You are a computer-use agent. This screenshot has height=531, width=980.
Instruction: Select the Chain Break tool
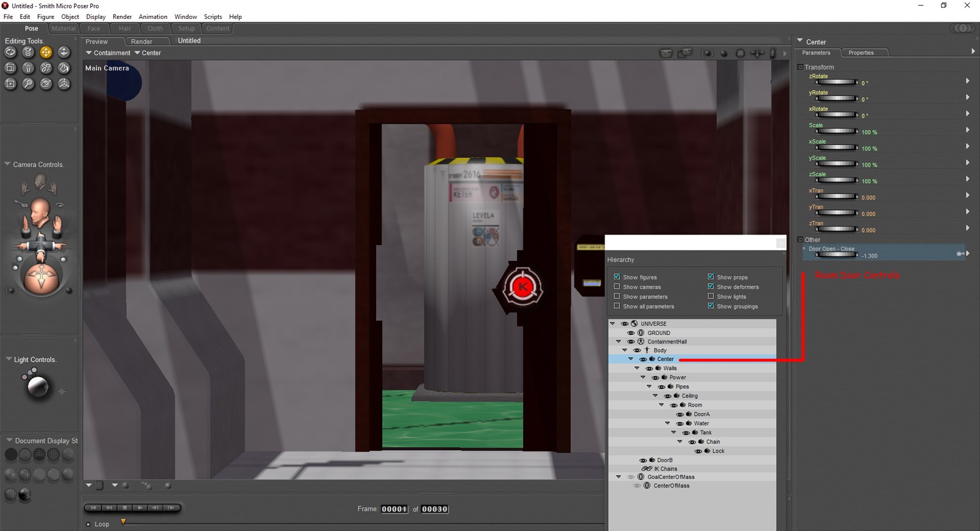46,68
